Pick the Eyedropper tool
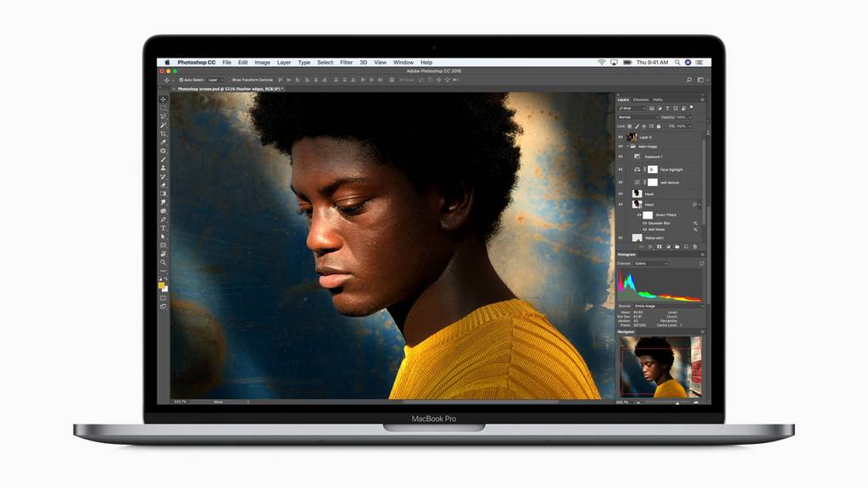 point(163,142)
